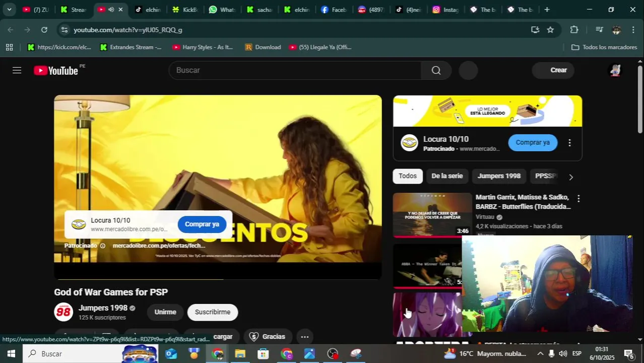Open Chrome three-dot menu
The height and width of the screenshot is (363, 644).
tap(633, 30)
